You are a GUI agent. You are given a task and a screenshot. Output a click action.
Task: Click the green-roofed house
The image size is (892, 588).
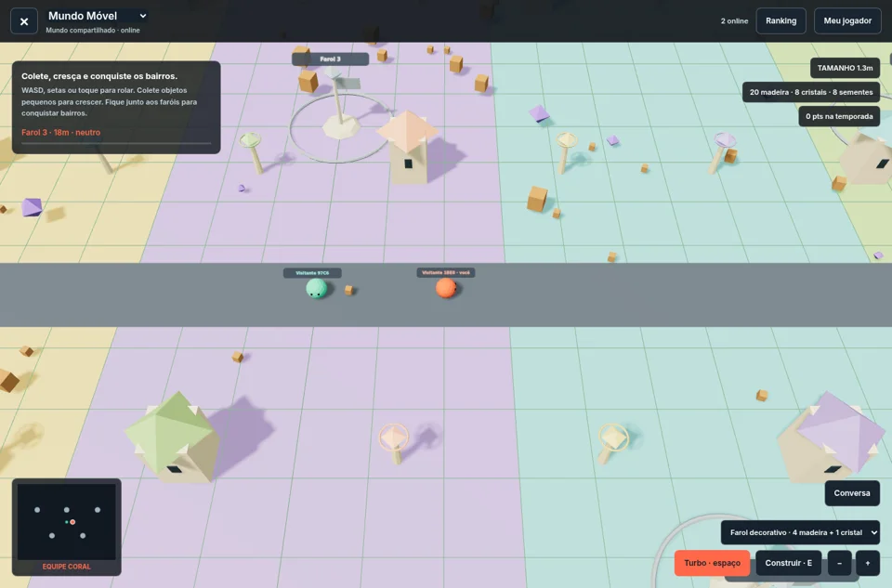pyautogui.click(x=174, y=437)
